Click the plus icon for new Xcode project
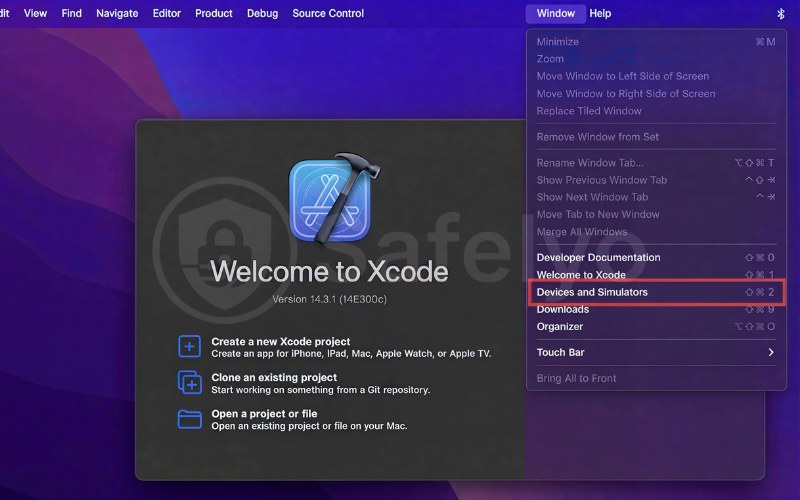This screenshot has height=500, width=800. click(189, 346)
